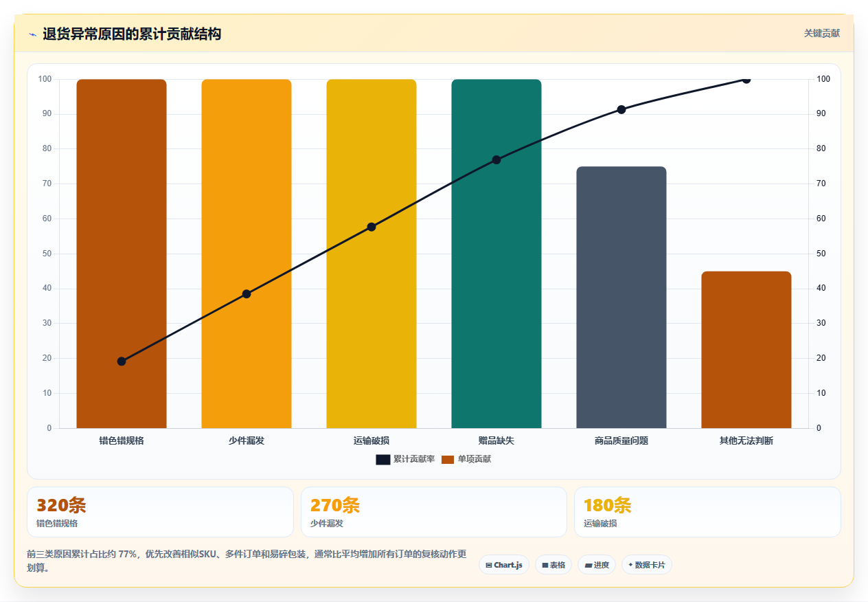Click the summary text starting 前三类原因累计占比约
Viewport: 868px width, 602px height.
point(247,561)
